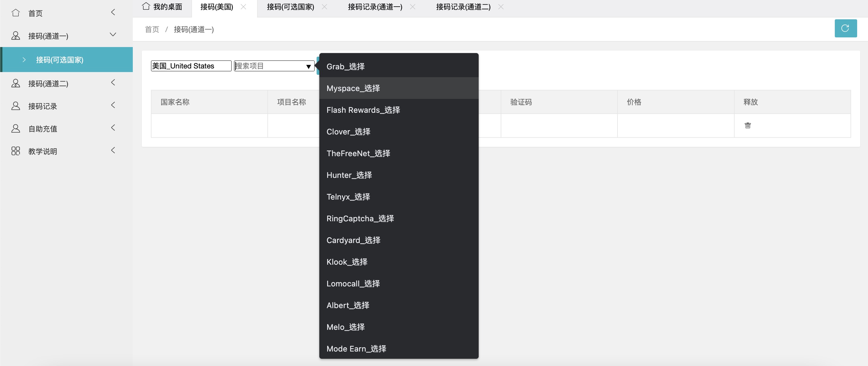Click the 验证码 column header
868x366 pixels.
click(559, 102)
